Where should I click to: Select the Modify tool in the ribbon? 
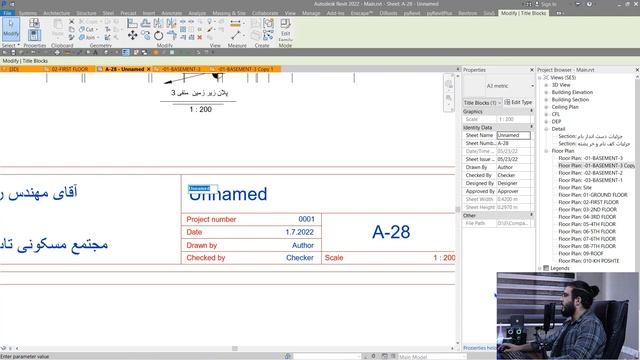tap(11, 29)
